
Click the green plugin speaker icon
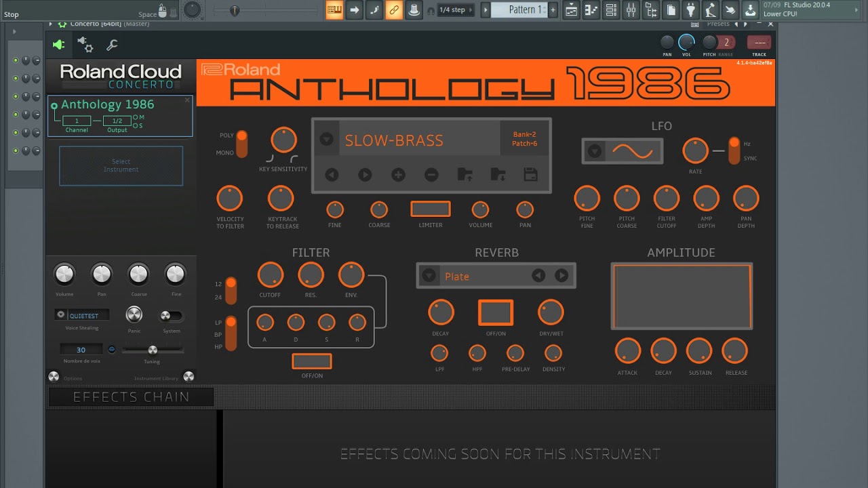[58, 45]
